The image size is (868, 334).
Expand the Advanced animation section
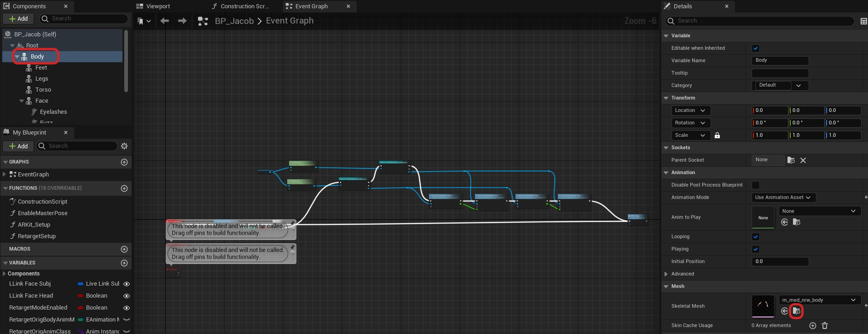tap(666, 274)
